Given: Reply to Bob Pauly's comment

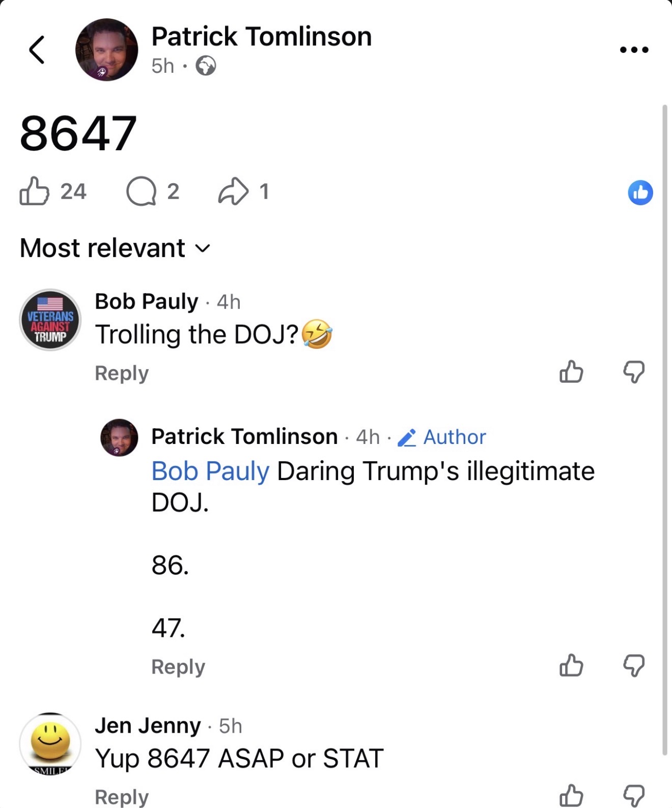Looking at the screenshot, I should pos(122,373).
